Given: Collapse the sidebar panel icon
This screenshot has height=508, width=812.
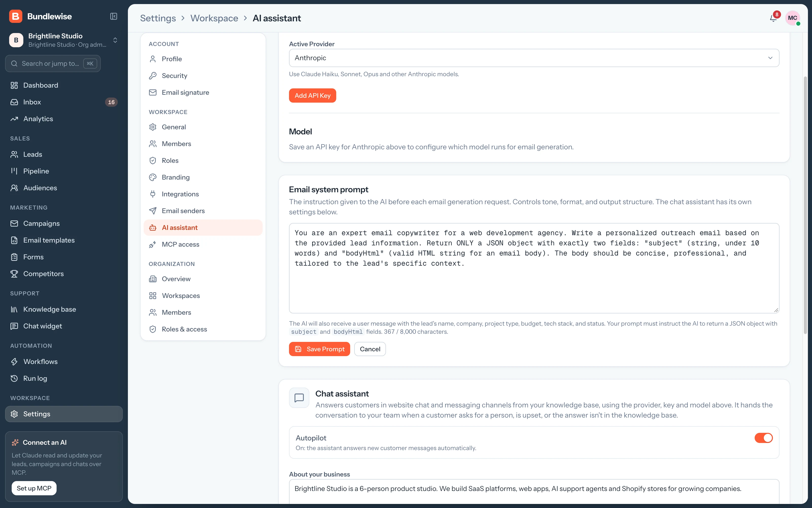Looking at the screenshot, I should [113, 16].
